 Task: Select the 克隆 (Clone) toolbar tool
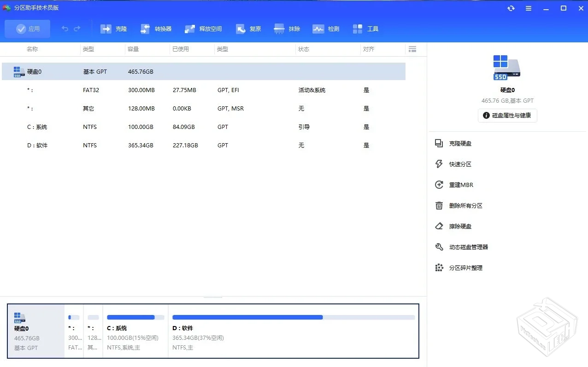point(113,29)
